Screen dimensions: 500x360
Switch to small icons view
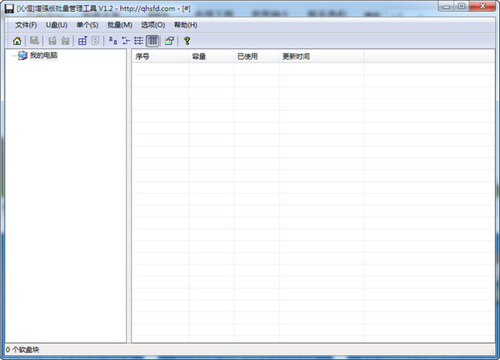(126, 41)
